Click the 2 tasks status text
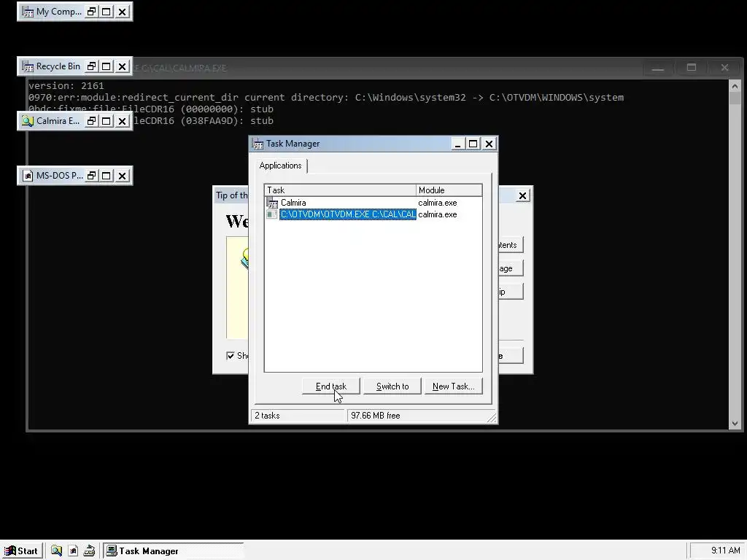 pyautogui.click(x=267, y=416)
